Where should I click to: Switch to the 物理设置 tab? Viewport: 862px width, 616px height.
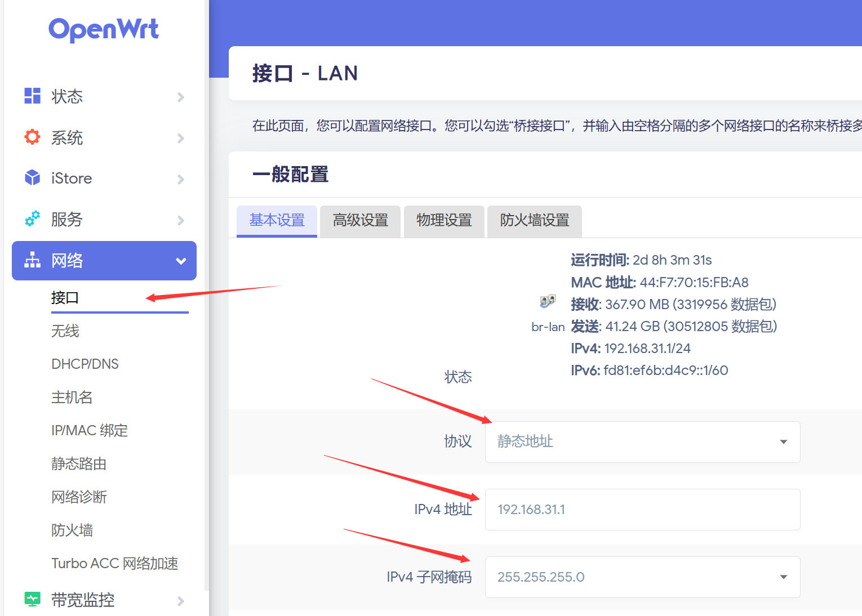coord(444,220)
